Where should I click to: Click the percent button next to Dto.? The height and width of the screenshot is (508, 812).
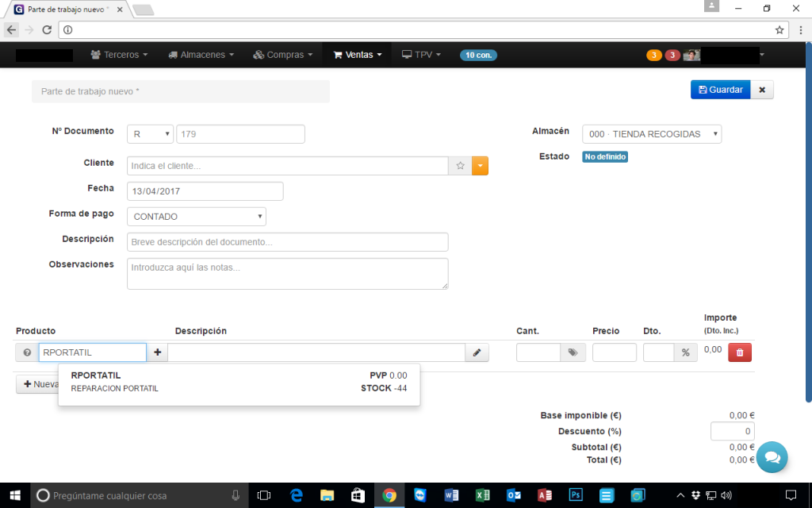[685, 352]
